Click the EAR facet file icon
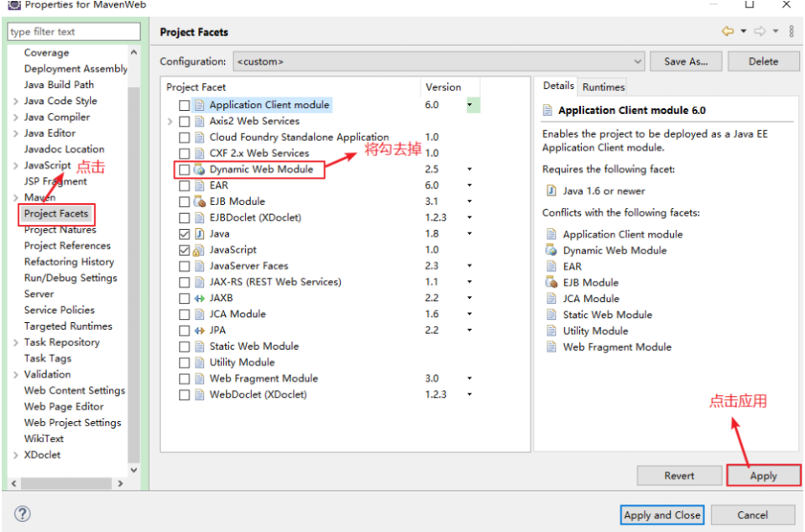 pos(199,185)
